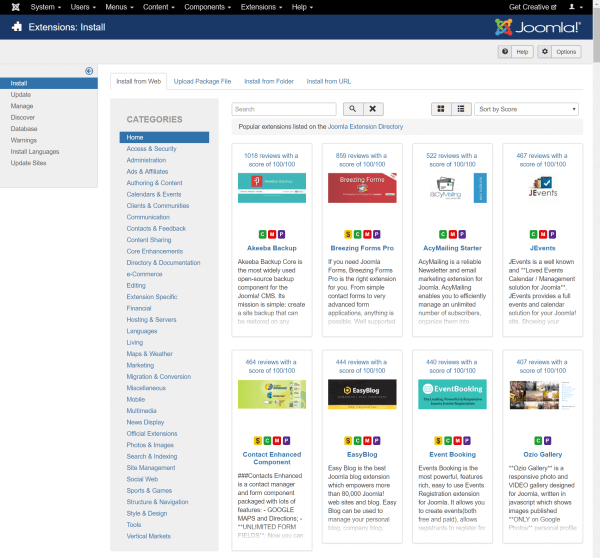
Task: Click the Akeeba Backup thumbnail image
Action: tap(272, 188)
